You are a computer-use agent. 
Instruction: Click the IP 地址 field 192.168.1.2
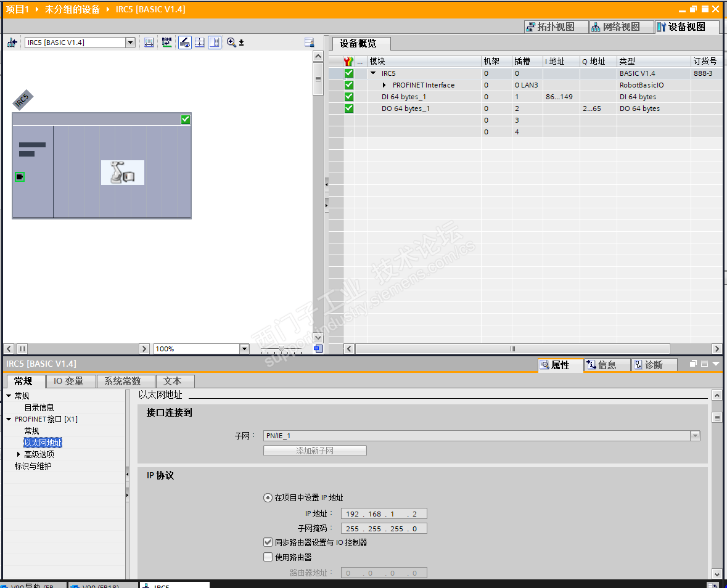coord(384,514)
